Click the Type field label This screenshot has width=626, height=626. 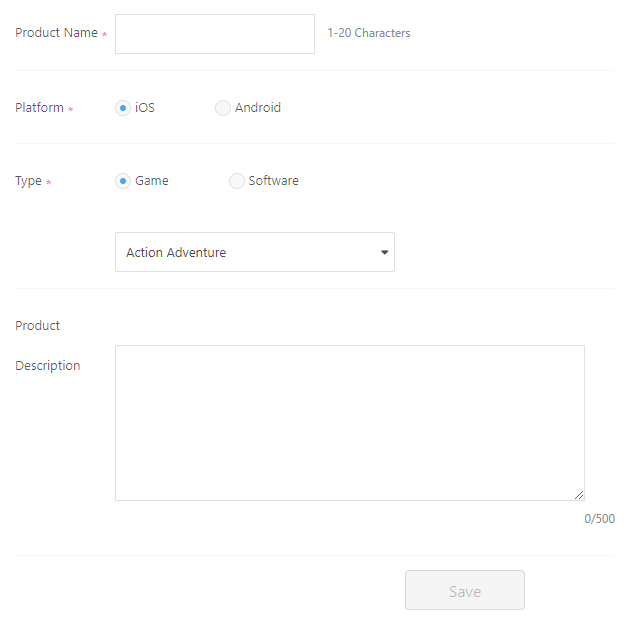pyautogui.click(x=28, y=181)
